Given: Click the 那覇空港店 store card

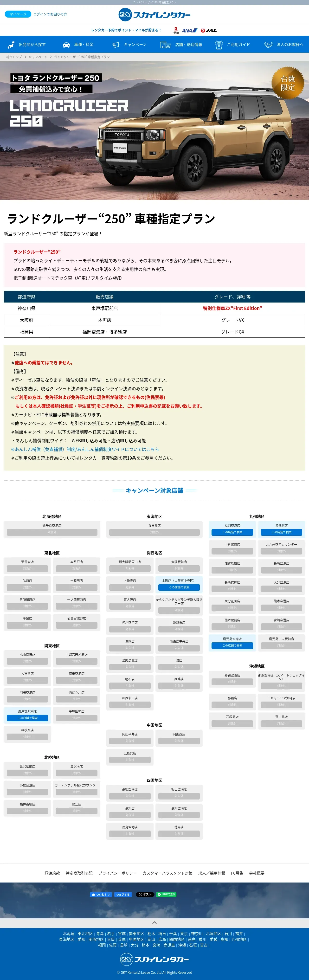Looking at the screenshot, I should (x=232, y=679).
